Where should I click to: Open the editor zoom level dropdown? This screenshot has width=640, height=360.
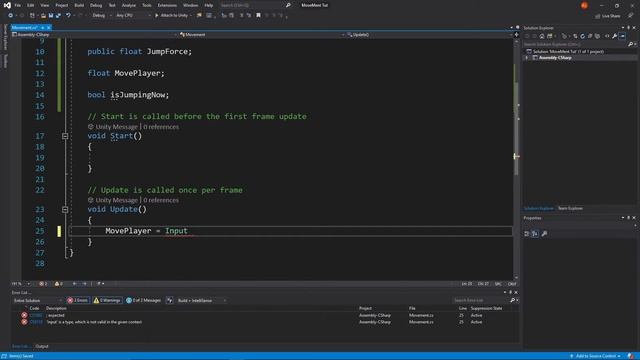click(x=21, y=284)
